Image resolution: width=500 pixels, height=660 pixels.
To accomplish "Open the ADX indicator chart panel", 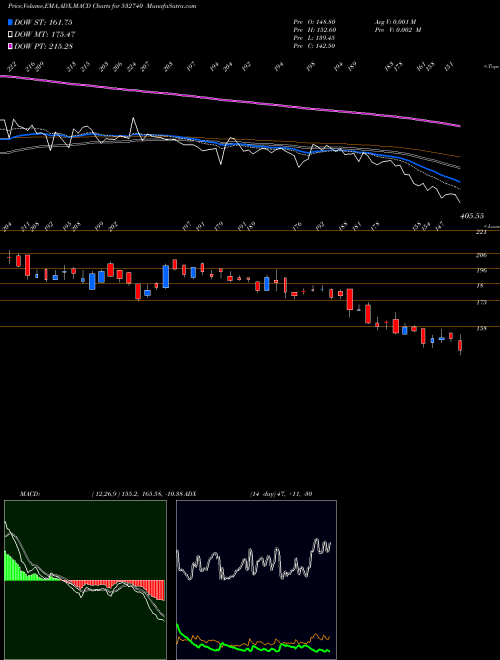I will [x=256, y=580].
